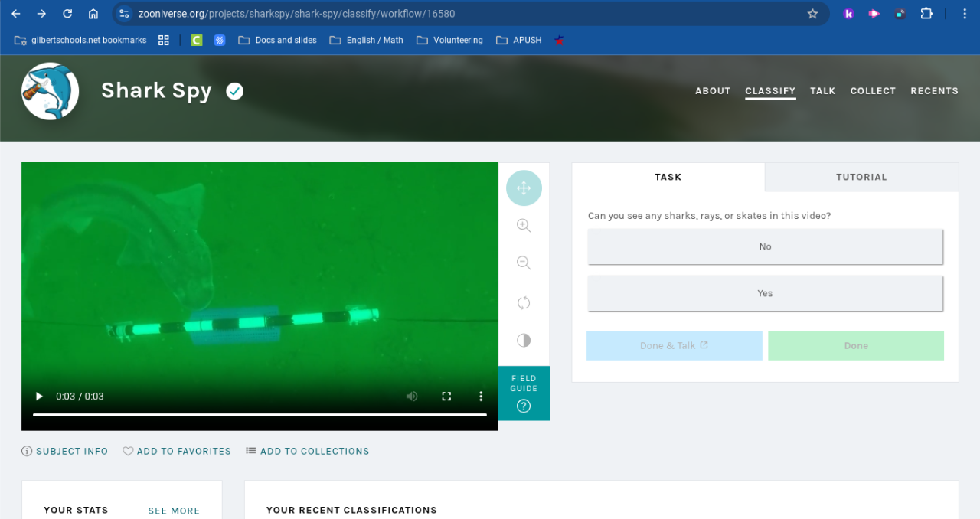Open the purple K extension
980x519 pixels.
point(848,14)
